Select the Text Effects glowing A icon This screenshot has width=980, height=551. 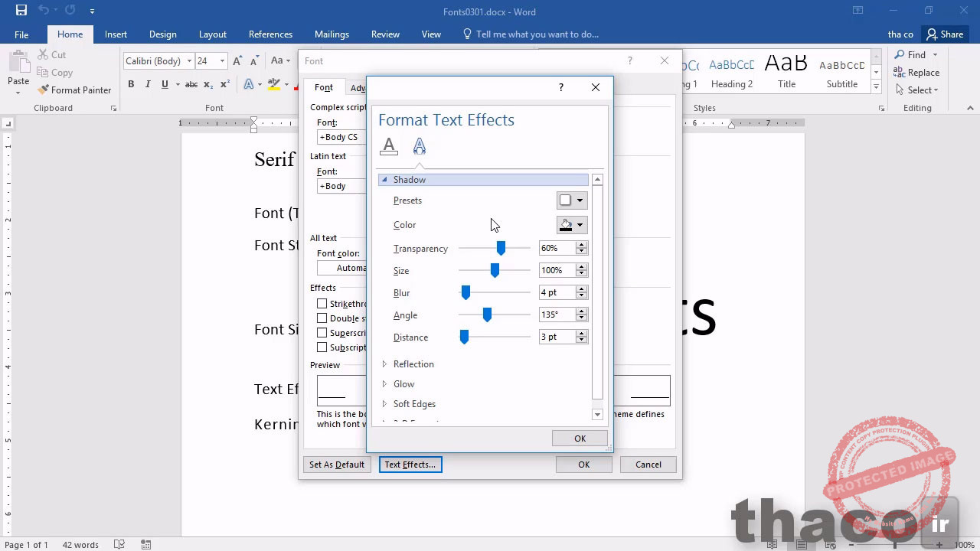pos(419,145)
